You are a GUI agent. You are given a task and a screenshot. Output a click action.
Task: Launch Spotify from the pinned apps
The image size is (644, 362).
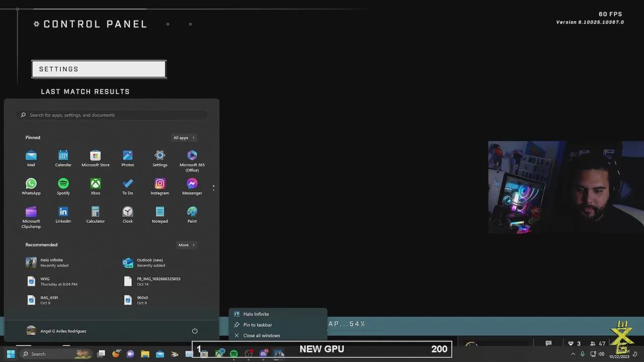(63, 187)
